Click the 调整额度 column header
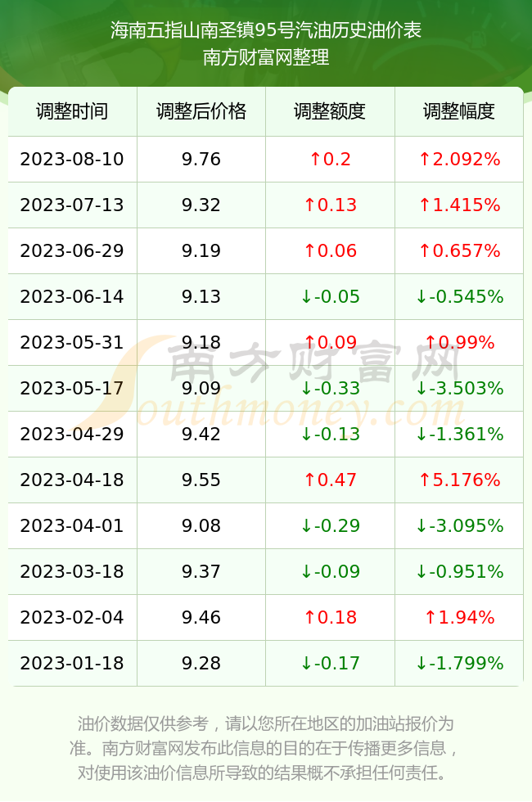This screenshot has height=802, width=532. click(330, 111)
